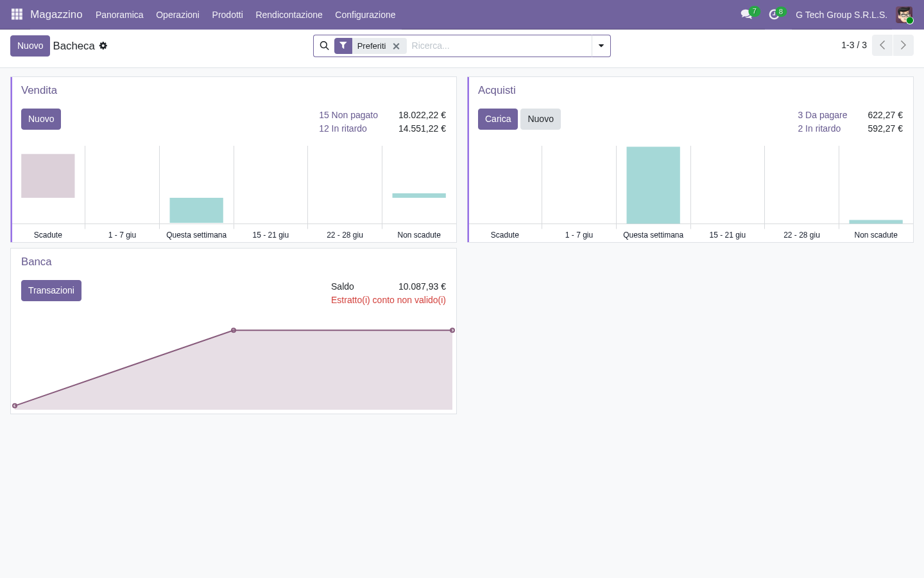Click Nuovo in the Vendita card

(41, 119)
